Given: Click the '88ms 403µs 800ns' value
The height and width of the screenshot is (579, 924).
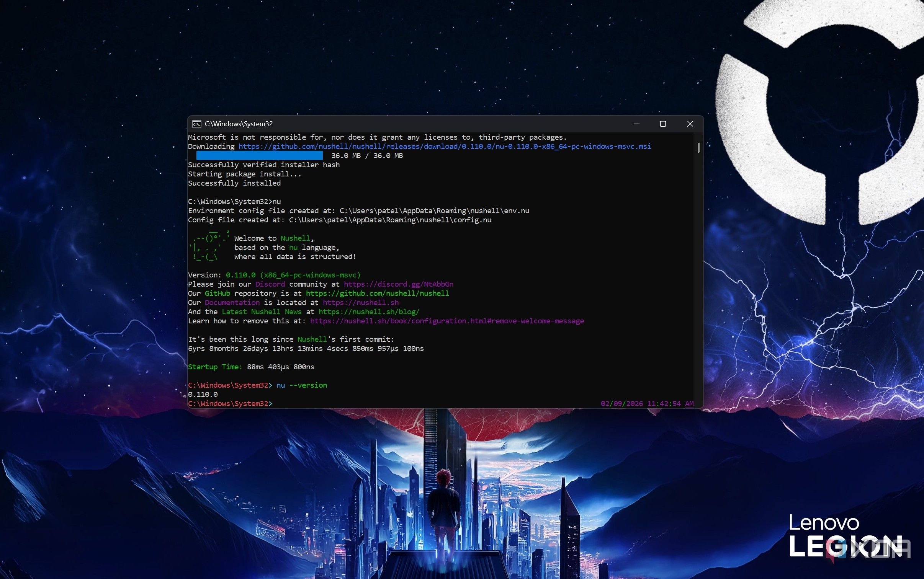Looking at the screenshot, I should (280, 367).
